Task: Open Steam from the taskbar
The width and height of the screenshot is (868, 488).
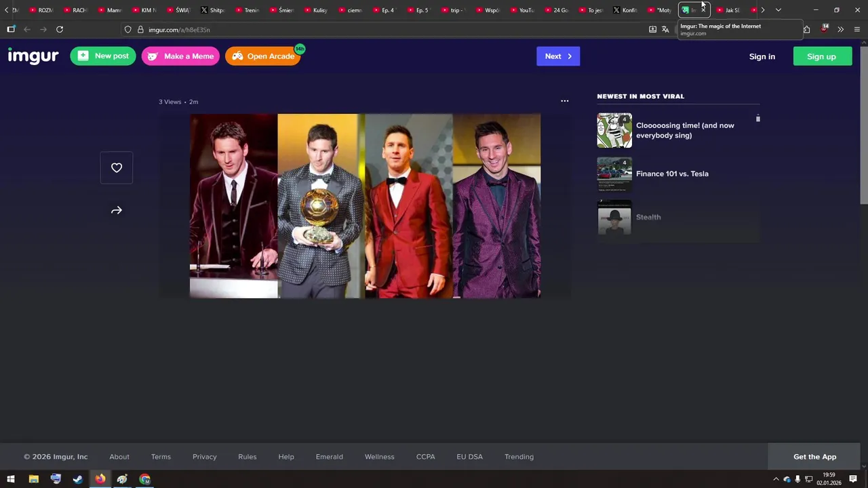Action: (x=78, y=479)
